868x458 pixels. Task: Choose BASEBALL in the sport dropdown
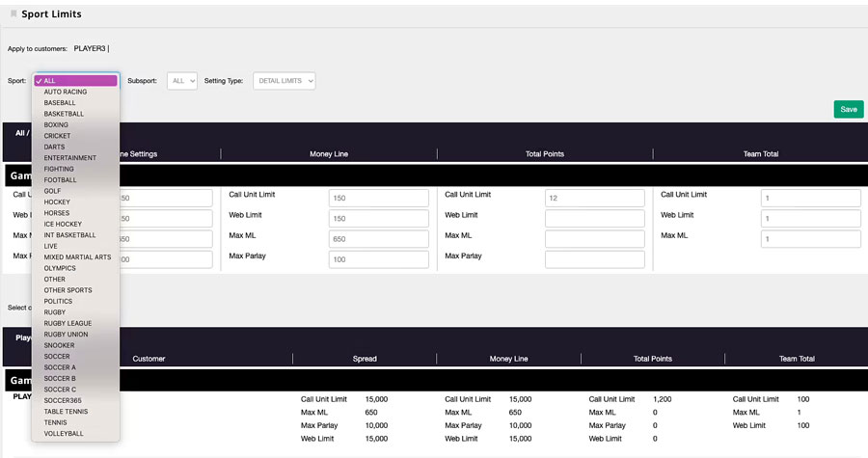(60, 103)
